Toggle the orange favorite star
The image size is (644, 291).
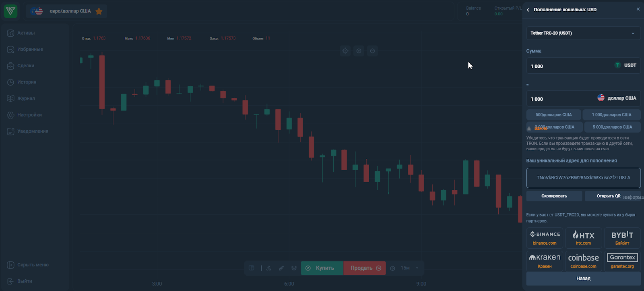[99, 11]
